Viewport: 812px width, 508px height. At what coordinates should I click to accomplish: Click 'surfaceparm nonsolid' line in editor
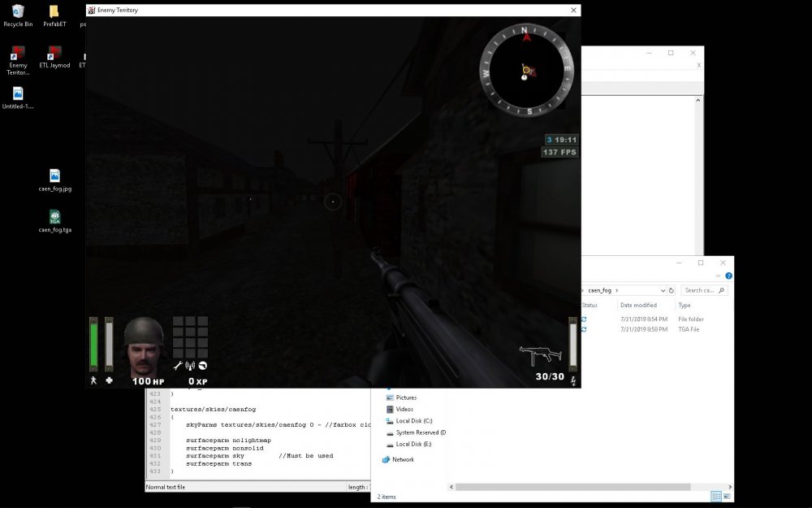225,448
